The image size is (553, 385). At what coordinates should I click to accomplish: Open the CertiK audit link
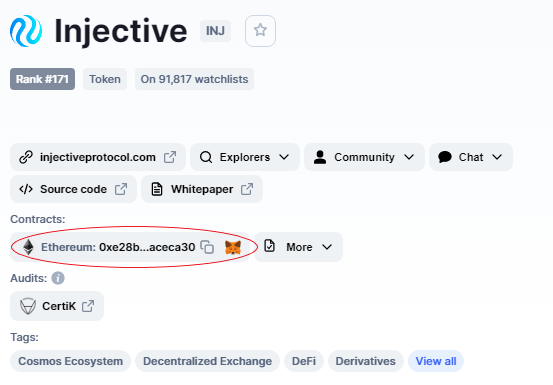click(x=57, y=306)
